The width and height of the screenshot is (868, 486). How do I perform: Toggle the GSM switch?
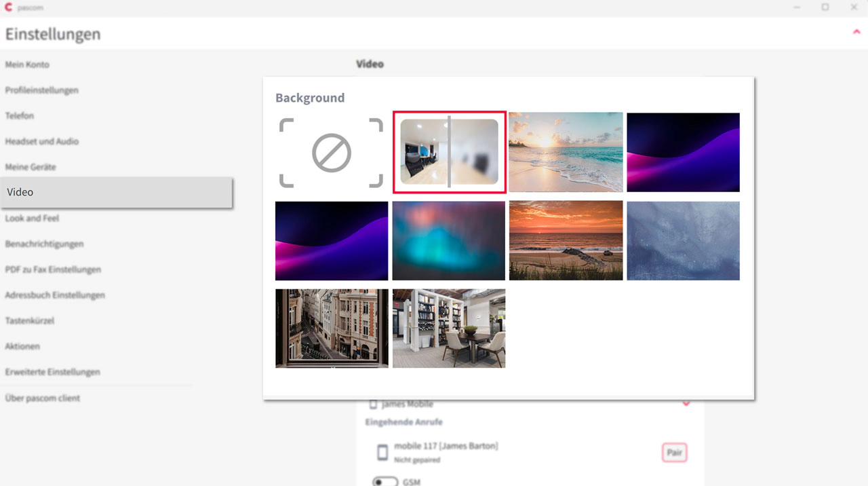pos(385,481)
